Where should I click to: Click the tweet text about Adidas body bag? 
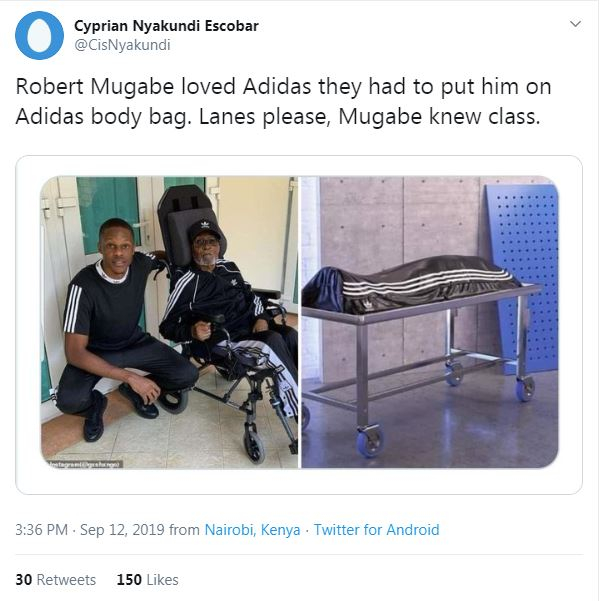point(283,102)
